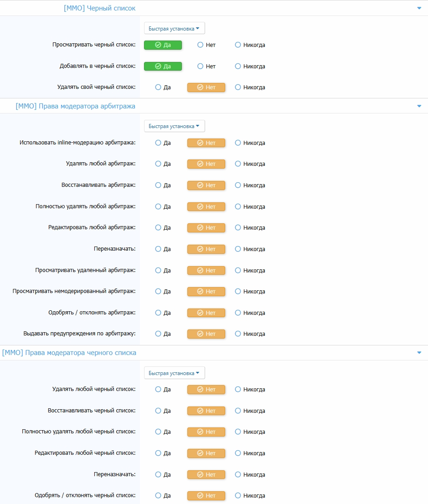Set Одобрять / отклонять арбитраж to Никогда
This screenshot has width=428, height=504.
point(238,313)
